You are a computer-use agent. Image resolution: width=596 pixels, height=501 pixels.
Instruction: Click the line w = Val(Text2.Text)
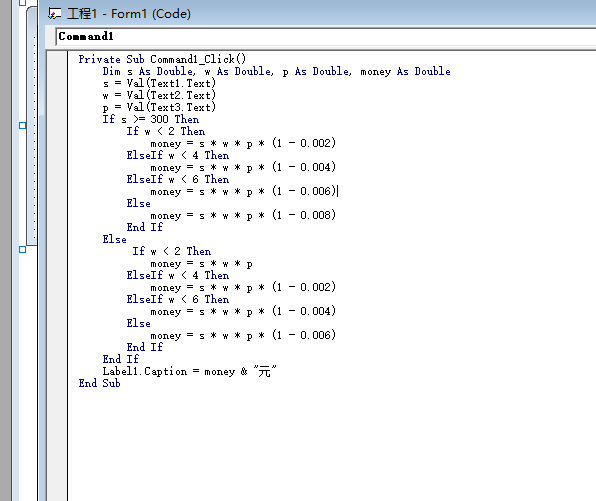click(x=159, y=95)
